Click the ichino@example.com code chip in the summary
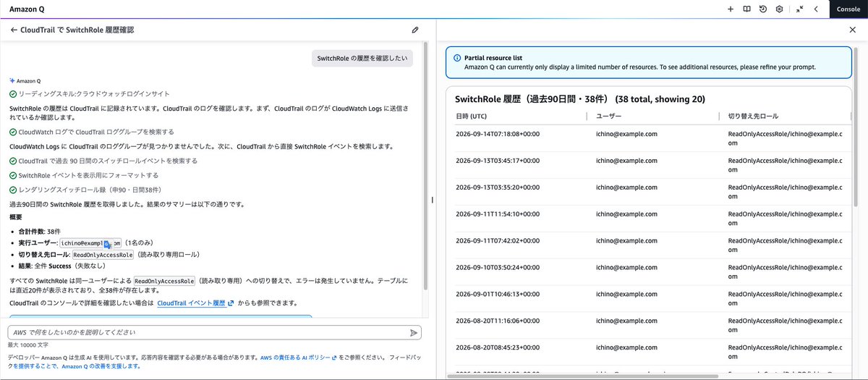868x380 pixels. 90,243
